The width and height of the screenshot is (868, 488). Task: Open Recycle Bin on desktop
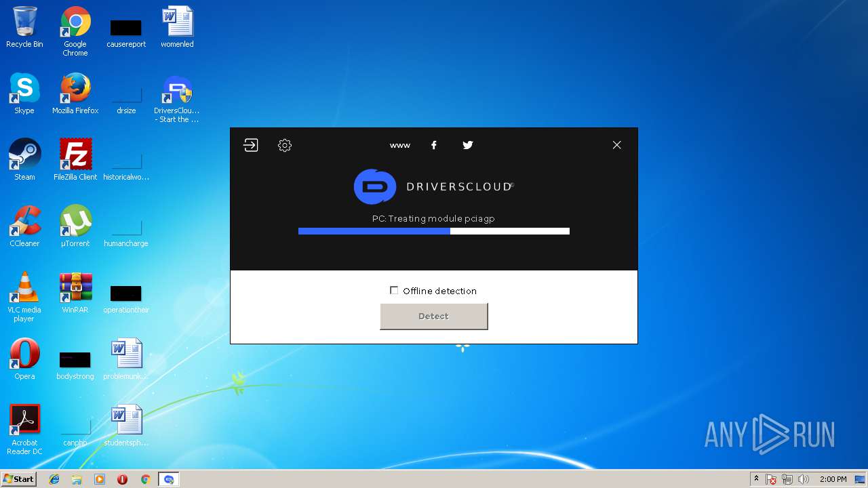point(24,27)
